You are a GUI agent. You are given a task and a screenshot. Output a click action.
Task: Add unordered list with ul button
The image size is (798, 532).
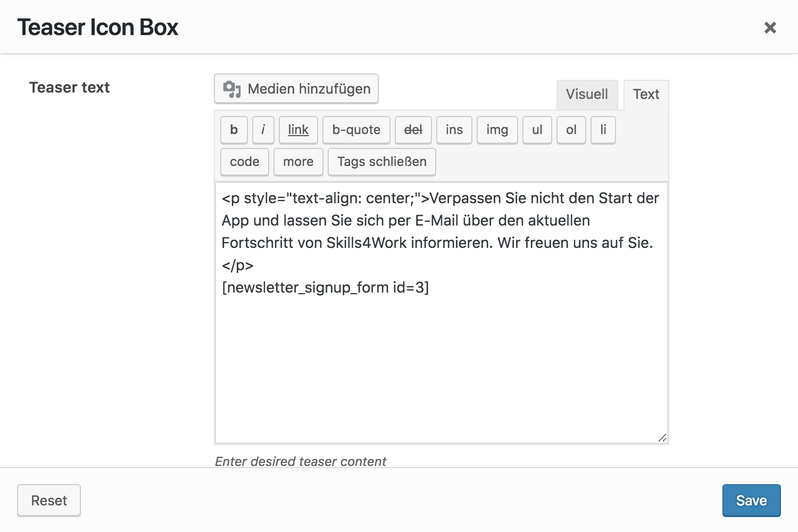tap(537, 130)
